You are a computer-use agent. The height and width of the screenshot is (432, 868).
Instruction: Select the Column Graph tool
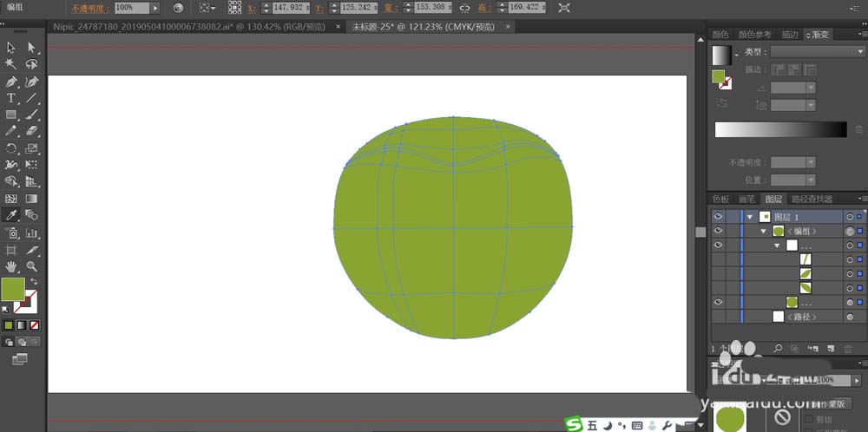tap(31, 232)
